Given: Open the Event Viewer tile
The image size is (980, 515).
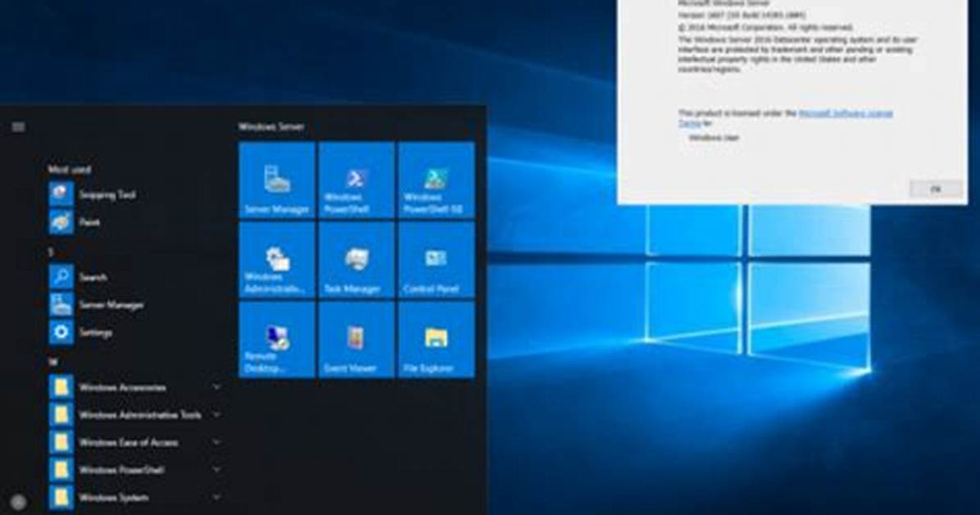Looking at the screenshot, I should coord(356,340).
